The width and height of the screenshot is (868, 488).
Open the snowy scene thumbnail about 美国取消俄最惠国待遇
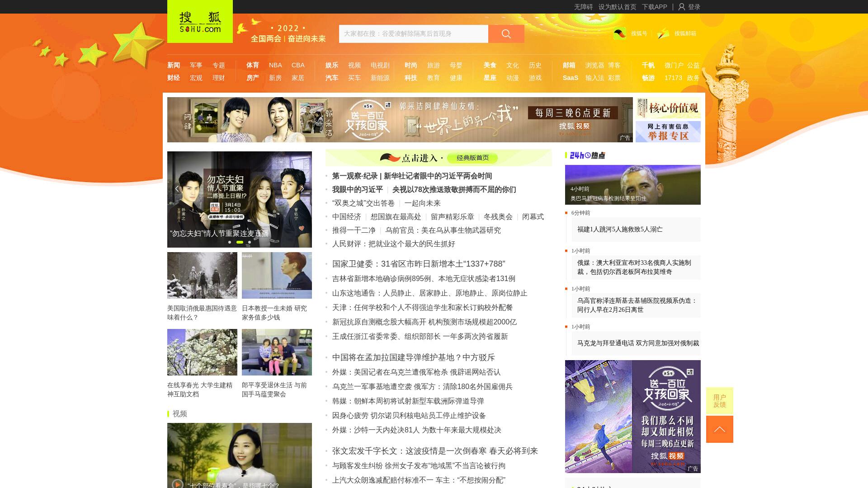(x=202, y=275)
